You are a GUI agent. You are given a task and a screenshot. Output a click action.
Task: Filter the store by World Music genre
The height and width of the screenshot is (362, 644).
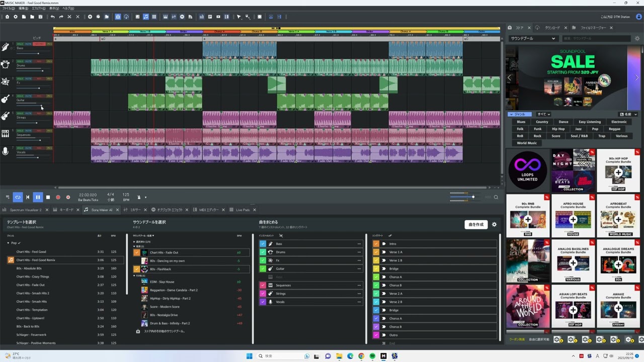(x=527, y=143)
